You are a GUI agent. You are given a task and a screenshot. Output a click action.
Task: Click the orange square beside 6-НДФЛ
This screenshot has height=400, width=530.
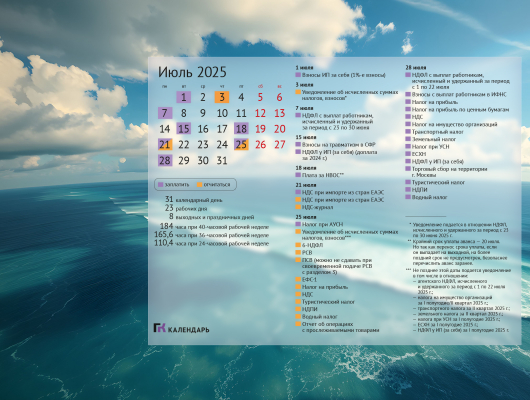(x=298, y=245)
